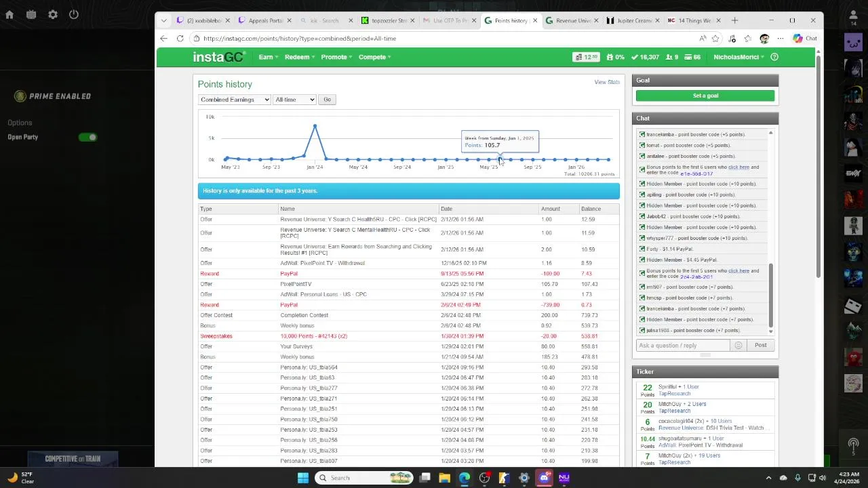Click the chat Post button

tap(760, 345)
